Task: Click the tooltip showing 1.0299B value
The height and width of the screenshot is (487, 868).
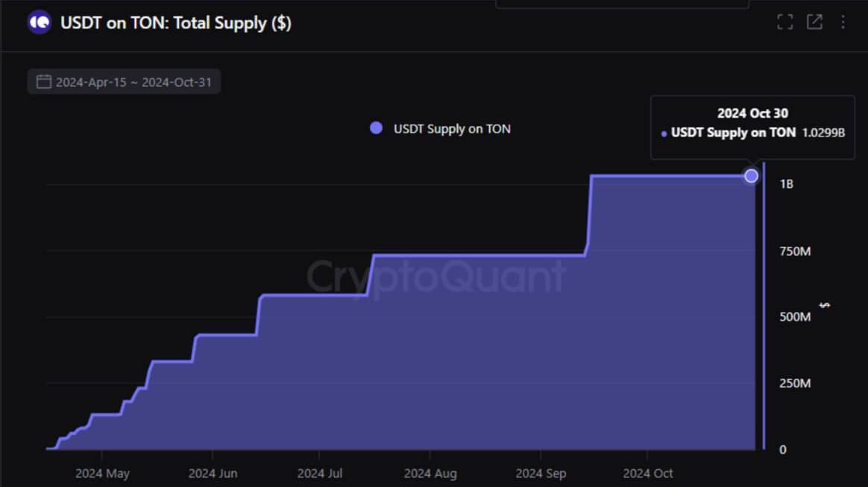Action: (753, 128)
